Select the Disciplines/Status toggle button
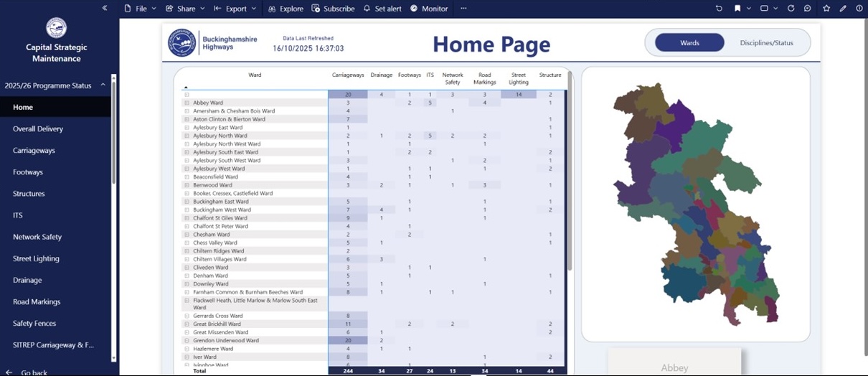This screenshot has height=376, width=868. (x=766, y=43)
